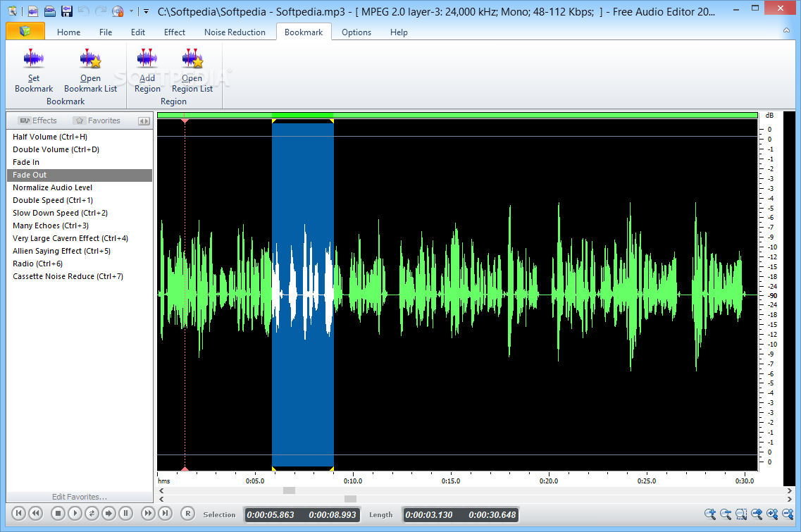Open the Home ribbon tab

point(68,32)
